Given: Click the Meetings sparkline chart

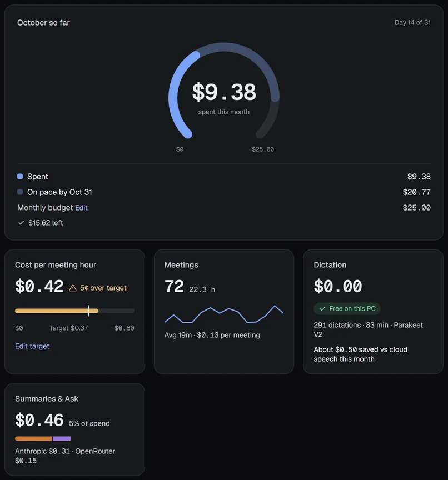Looking at the screenshot, I should coord(224,314).
